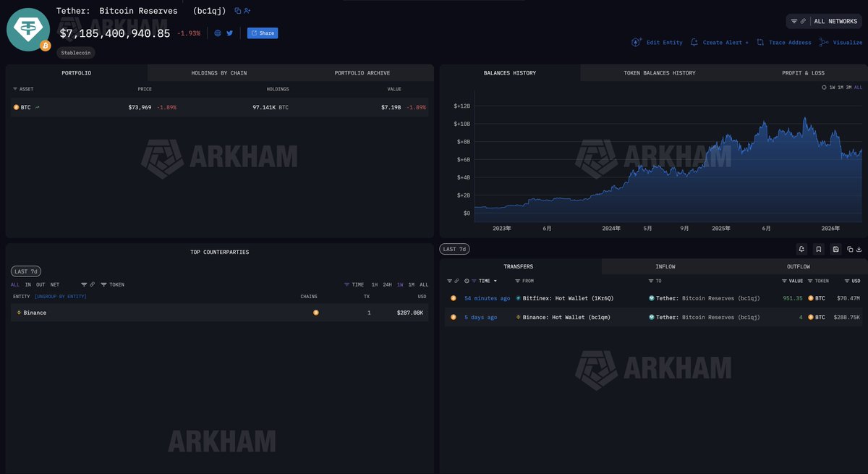Select NET direction filter in counterparties

point(55,285)
